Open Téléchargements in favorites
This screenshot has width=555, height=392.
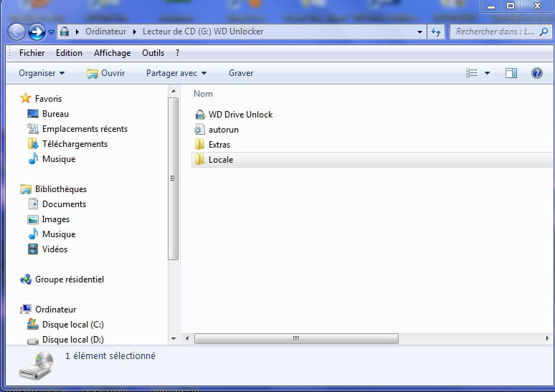pyautogui.click(x=67, y=144)
